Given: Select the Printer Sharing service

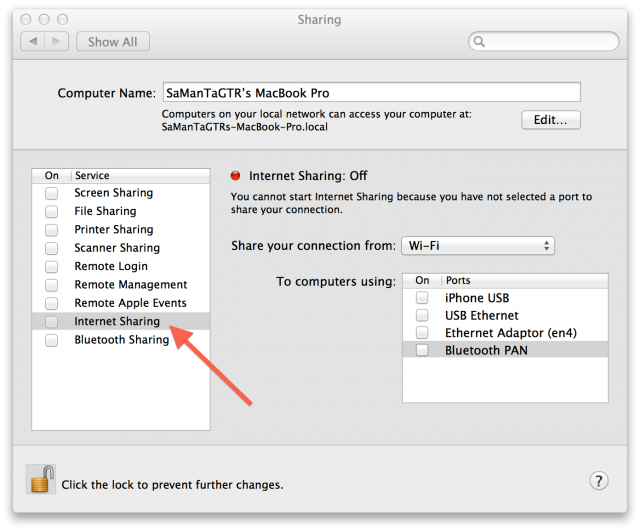Looking at the screenshot, I should pos(113,230).
